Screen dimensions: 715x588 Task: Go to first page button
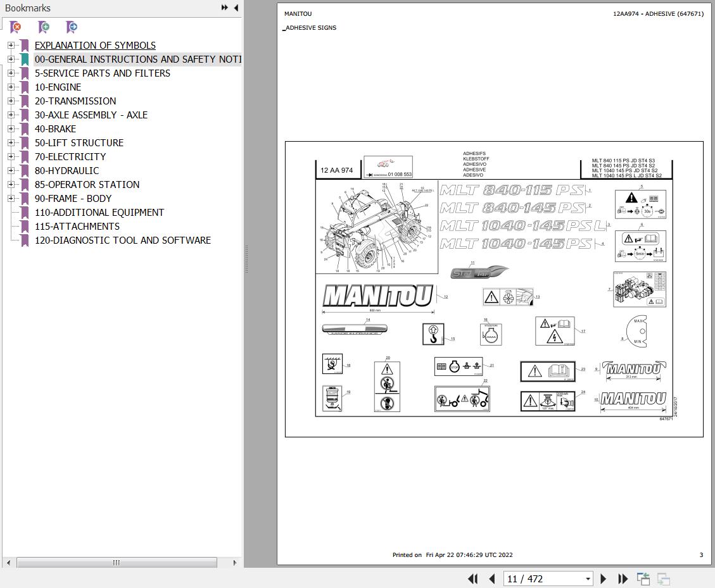click(x=473, y=579)
